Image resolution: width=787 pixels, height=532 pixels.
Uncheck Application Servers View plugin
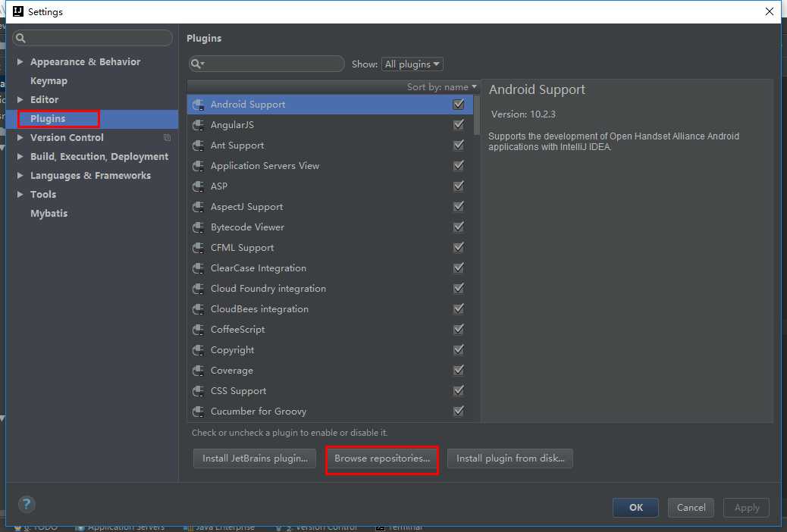click(458, 166)
